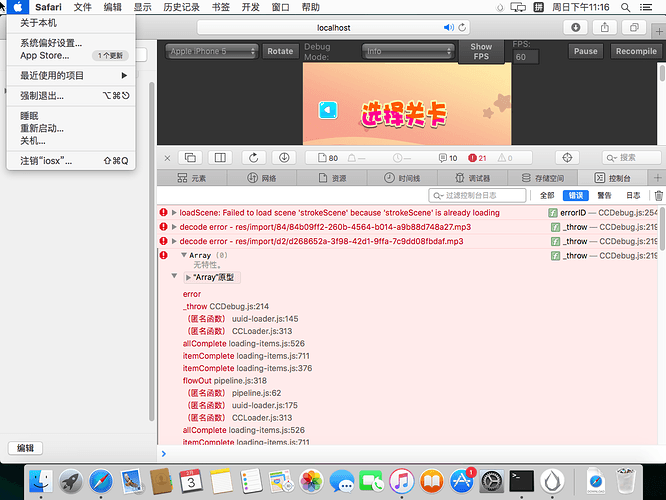The height and width of the screenshot is (500, 666).
Task: Open iTunes music icon in Dock
Action: coord(401,481)
